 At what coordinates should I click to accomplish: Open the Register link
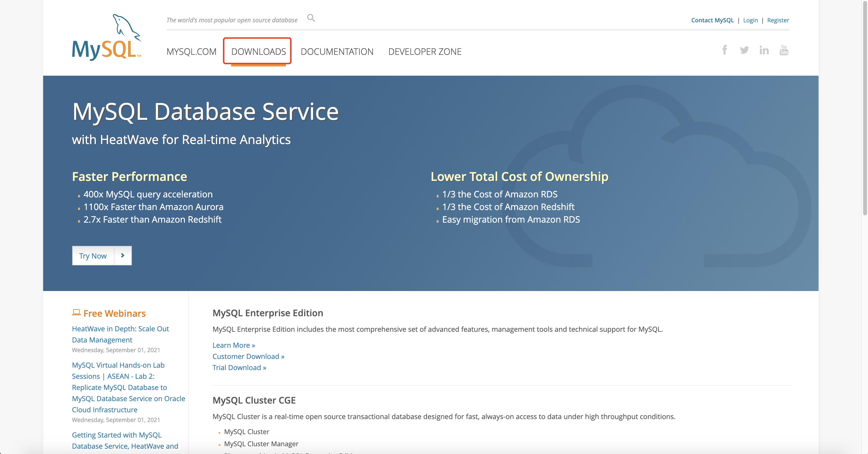778,20
